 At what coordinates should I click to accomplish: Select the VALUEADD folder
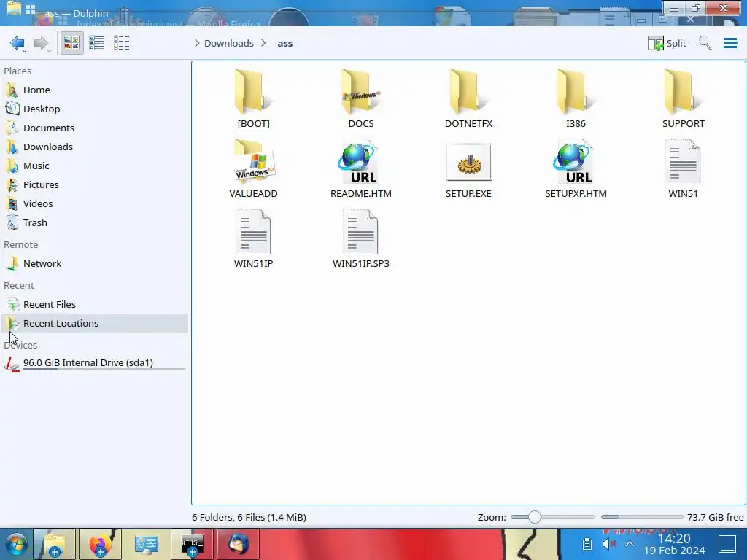click(x=253, y=169)
